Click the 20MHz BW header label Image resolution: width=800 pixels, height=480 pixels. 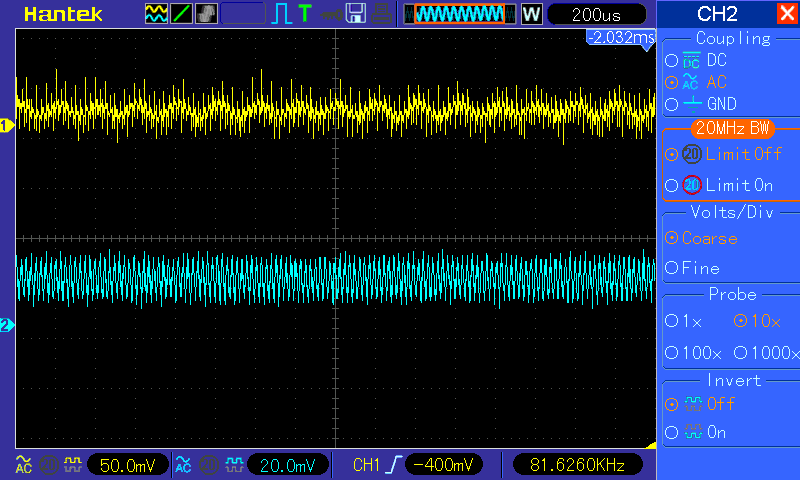tap(732, 128)
